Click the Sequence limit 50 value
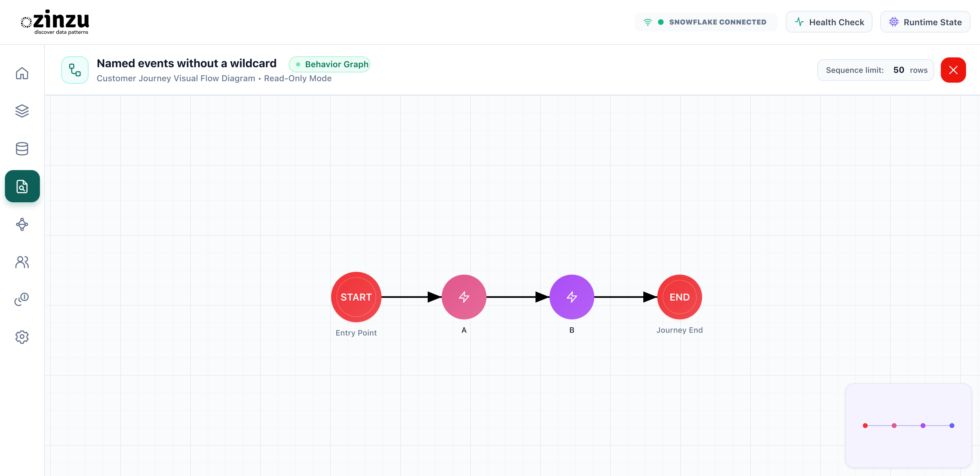 (x=898, y=70)
